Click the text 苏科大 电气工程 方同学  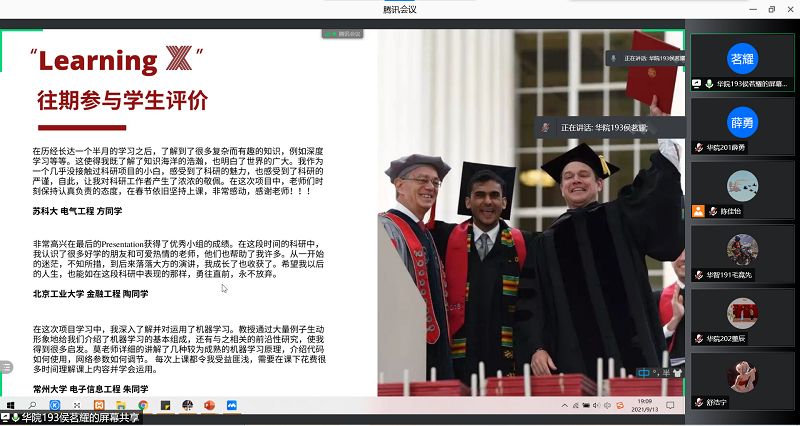click(78, 211)
